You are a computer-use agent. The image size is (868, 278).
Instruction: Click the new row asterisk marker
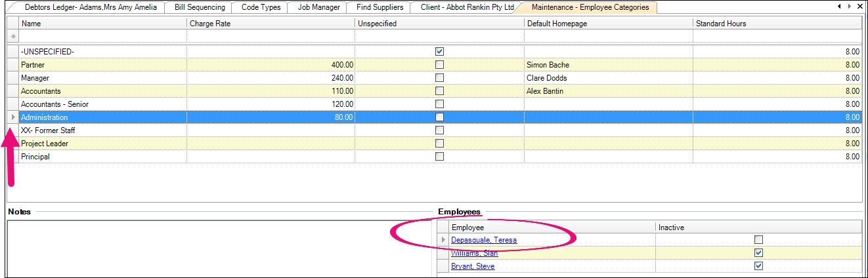[12, 37]
